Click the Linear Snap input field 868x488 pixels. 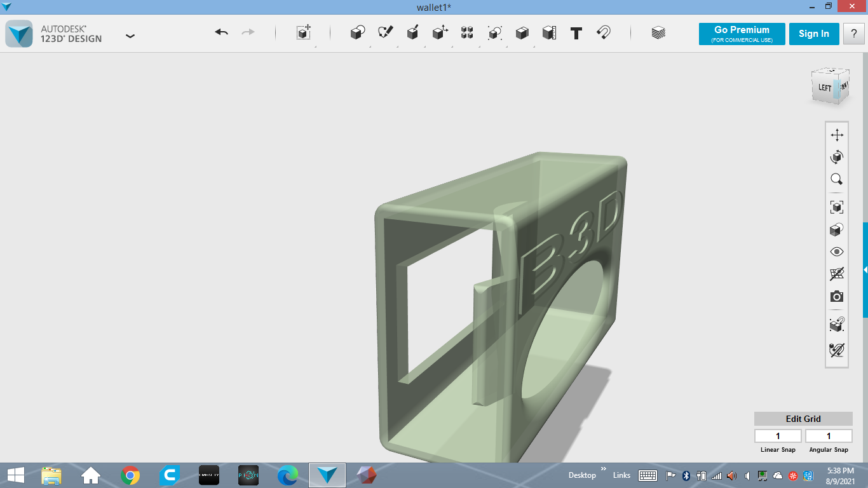click(778, 435)
